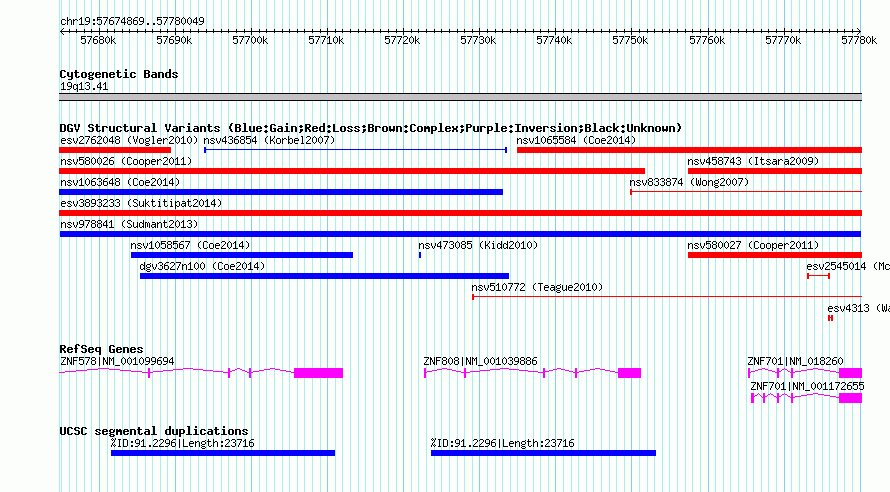Select the dgv3627n100 (Coe2014) blue bar

point(324,276)
